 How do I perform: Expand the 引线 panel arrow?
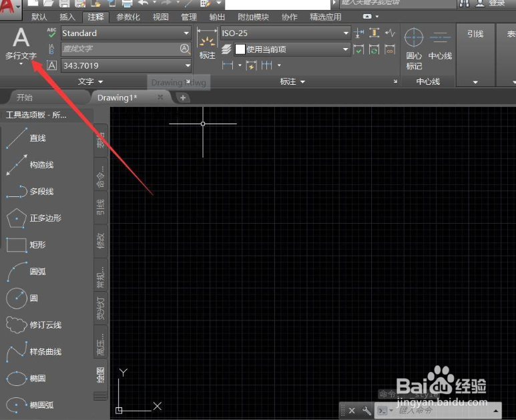coord(475,82)
